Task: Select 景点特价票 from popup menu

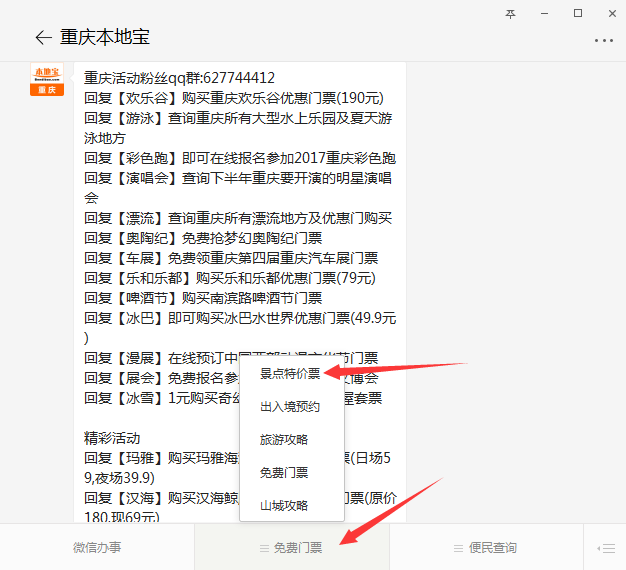Action: [290, 374]
